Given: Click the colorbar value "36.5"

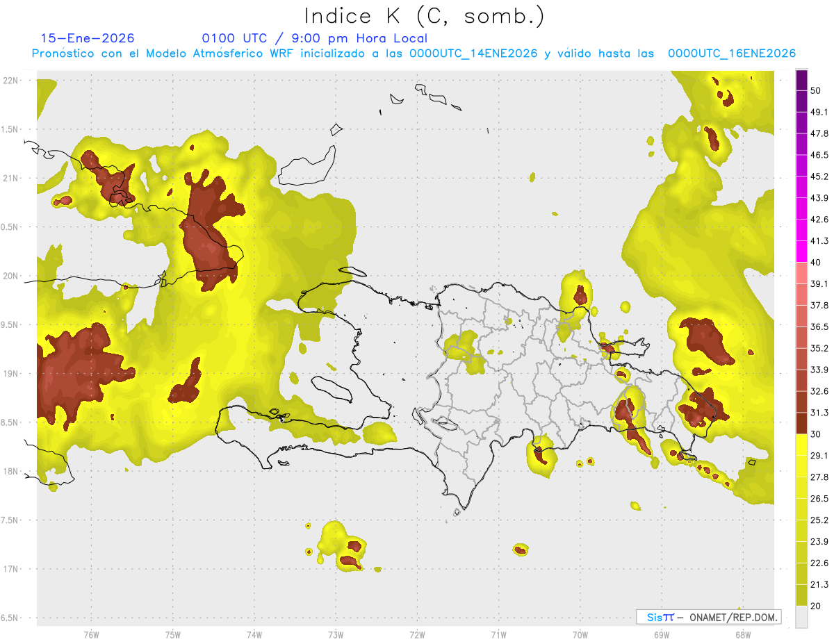Looking at the screenshot, I should (x=819, y=327).
